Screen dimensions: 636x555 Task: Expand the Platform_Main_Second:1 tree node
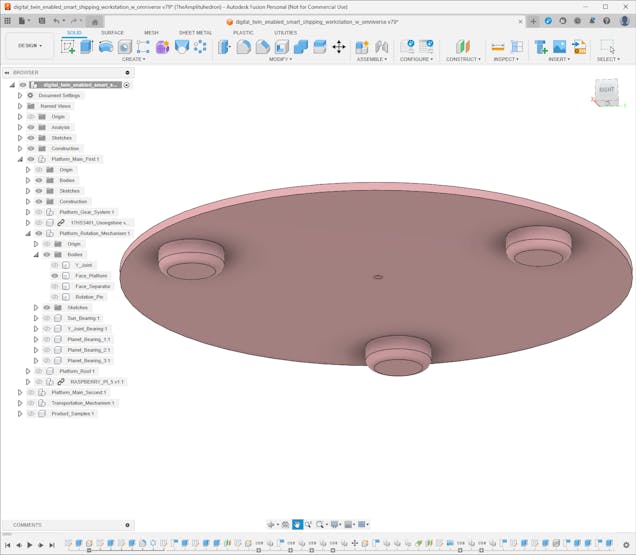tap(19, 392)
